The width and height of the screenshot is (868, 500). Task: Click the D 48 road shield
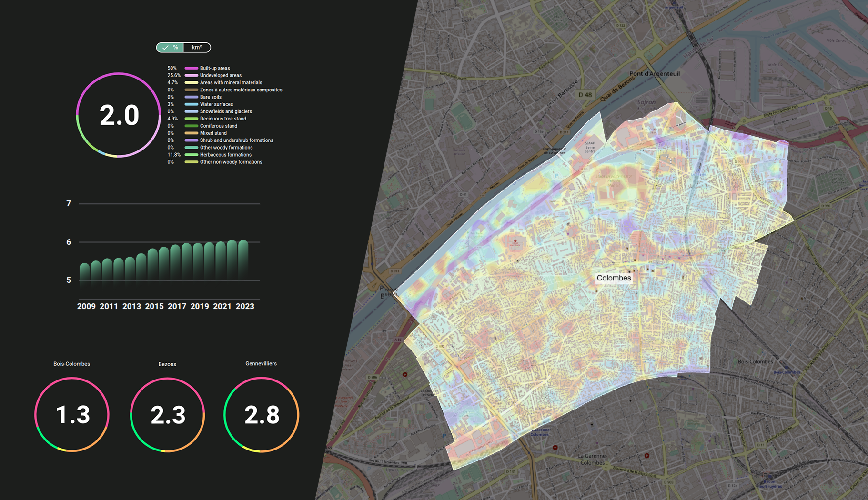pos(585,95)
